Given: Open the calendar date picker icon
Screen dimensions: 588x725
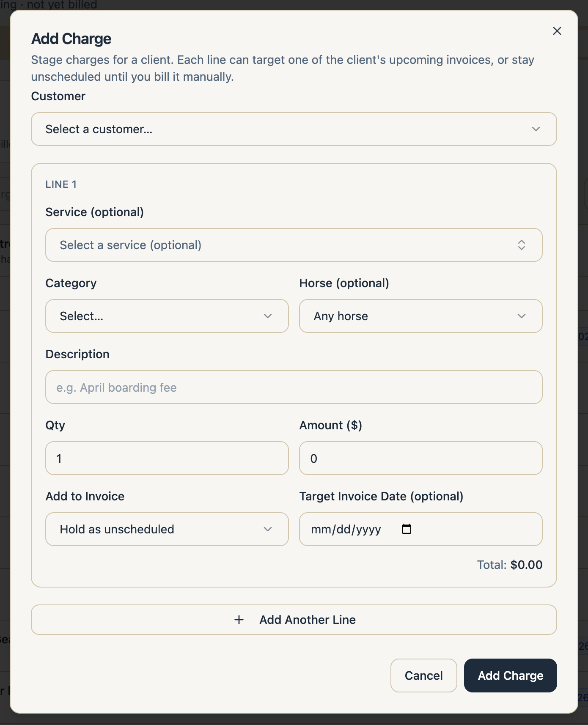Looking at the screenshot, I should pos(406,529).
